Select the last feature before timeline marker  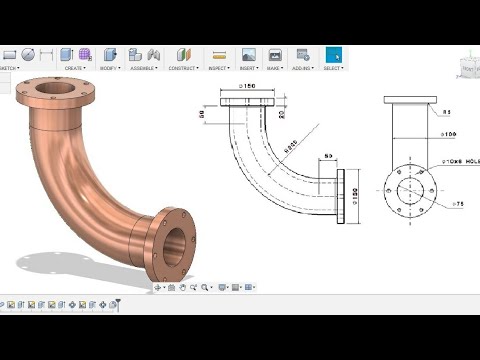pos(113,304)
